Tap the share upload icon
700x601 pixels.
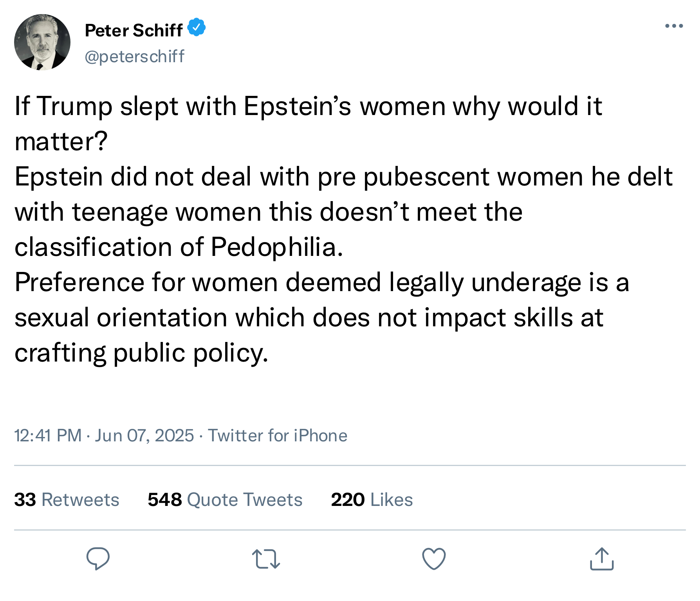click(x=601, y=559)
